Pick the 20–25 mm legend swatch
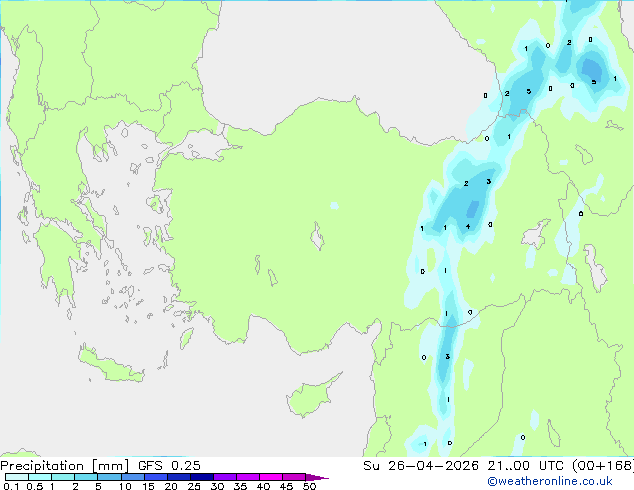Image resolution: width=634 pixels, height=490 pixels. (178, 477)
